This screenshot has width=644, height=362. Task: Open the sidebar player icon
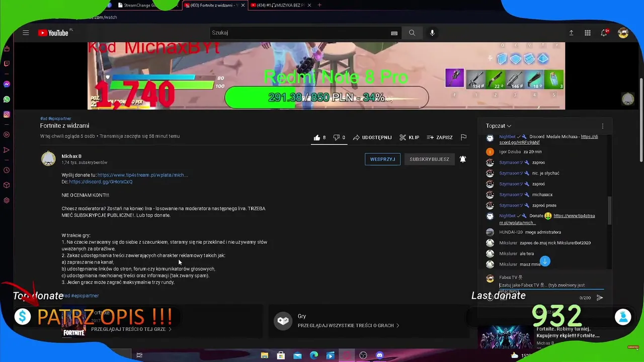tap(7, 135)
